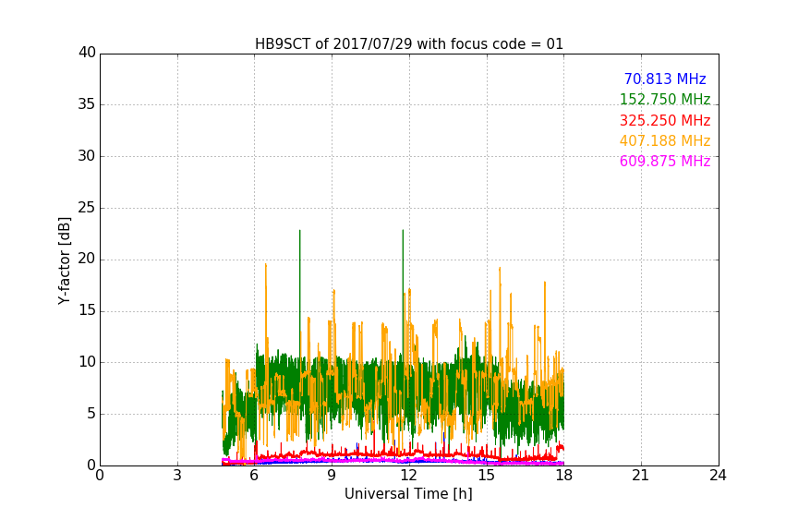This screenshot has height=532, width=798.
Task: Click the x-axis tick label 24
Action: point(718,476)
